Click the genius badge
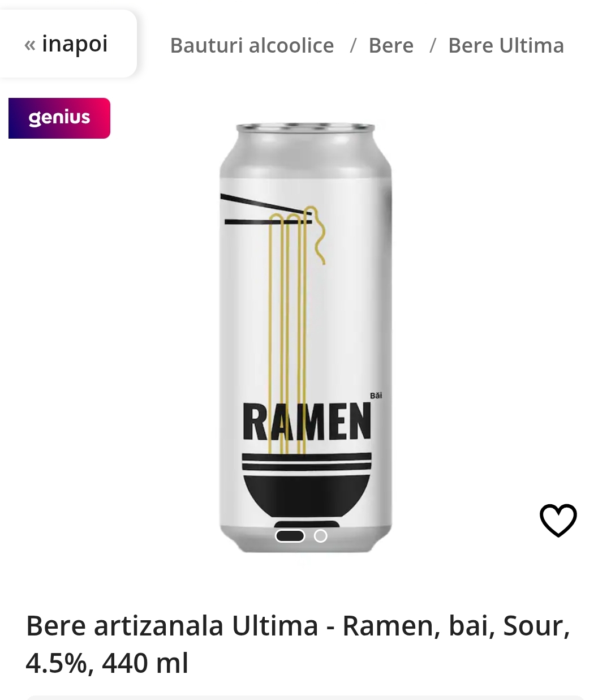The height and width of the screenshot is (700, 611). tap(59, 118)
